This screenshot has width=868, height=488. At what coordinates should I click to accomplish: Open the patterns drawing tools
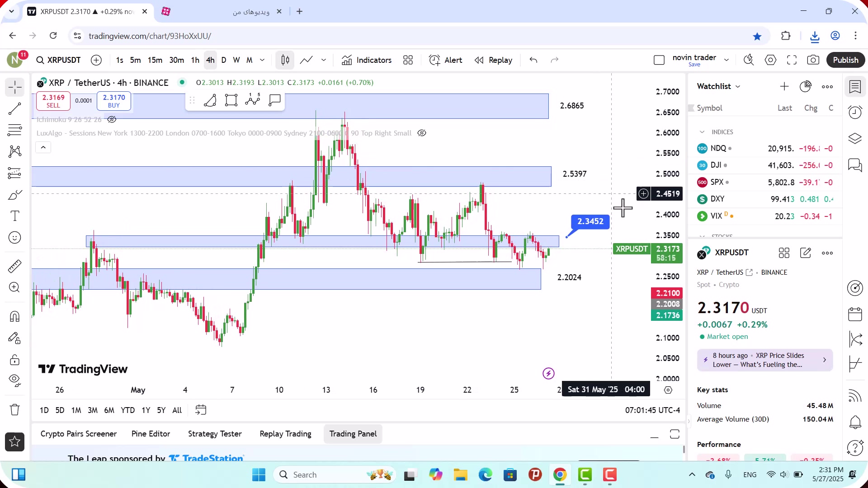pos(14,151)
